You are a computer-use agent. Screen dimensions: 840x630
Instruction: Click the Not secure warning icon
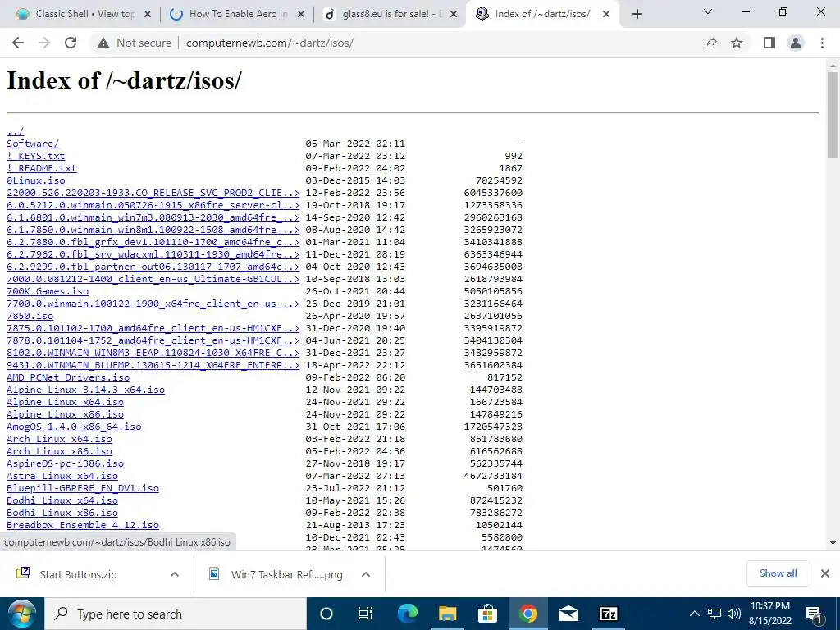coord(103,43)
